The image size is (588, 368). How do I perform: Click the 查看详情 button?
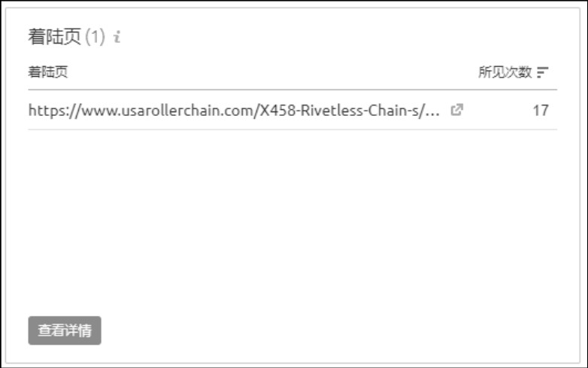click(65, 330)
